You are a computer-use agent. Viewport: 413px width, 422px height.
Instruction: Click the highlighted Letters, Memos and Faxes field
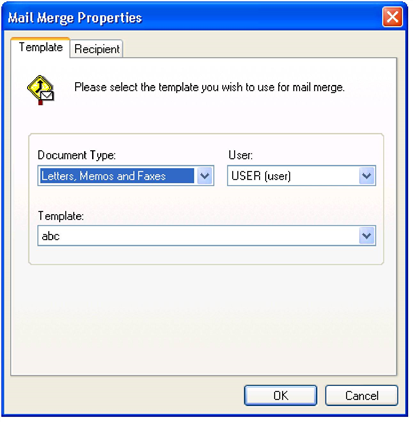pyautogui.click(x=117, y=176)
